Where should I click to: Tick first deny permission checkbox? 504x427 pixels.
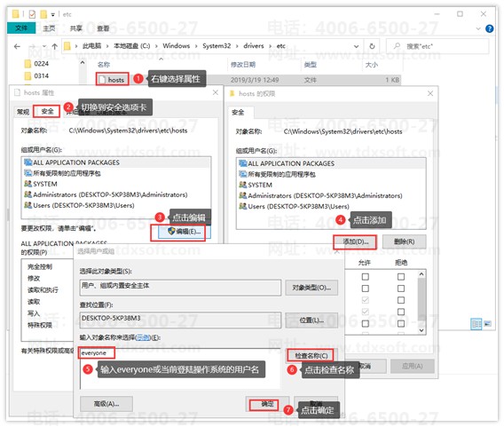(x=401, y=276)
